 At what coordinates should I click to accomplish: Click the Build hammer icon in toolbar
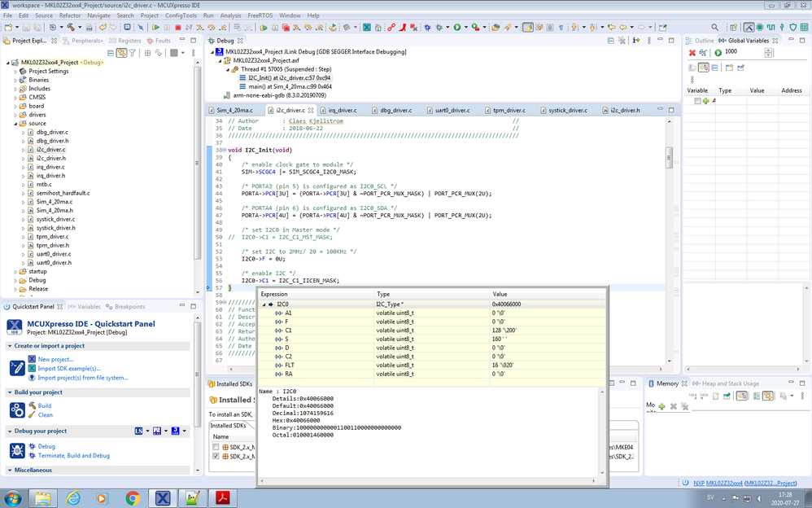tap(72, 28)
